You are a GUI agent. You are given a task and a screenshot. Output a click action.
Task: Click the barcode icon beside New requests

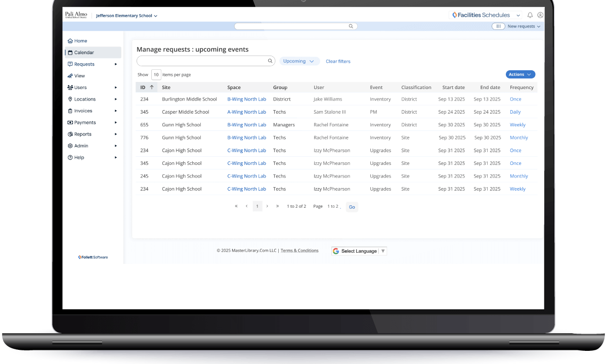point(498,26)
